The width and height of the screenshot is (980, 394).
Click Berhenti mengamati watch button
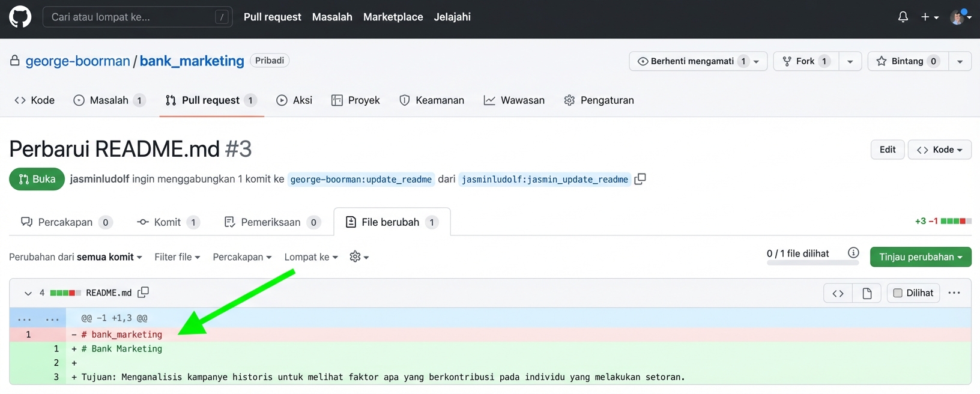click(698, 61)
